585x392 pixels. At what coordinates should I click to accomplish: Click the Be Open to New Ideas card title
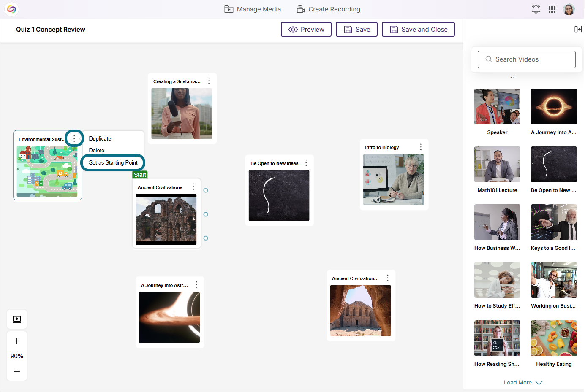pyautogui.click(x=275, y=163)
